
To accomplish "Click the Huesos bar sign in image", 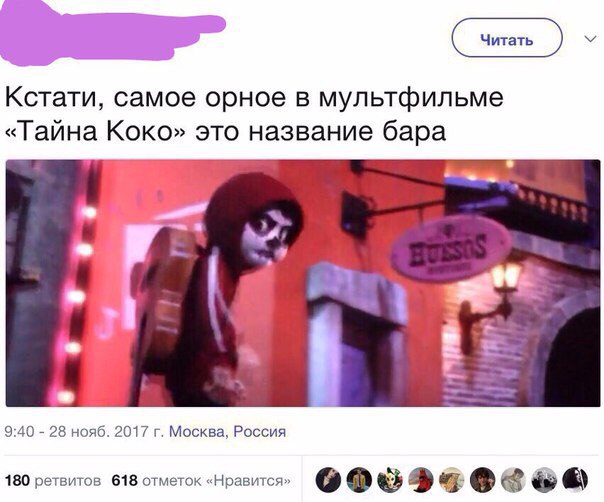I will click(x=451, y=249).
